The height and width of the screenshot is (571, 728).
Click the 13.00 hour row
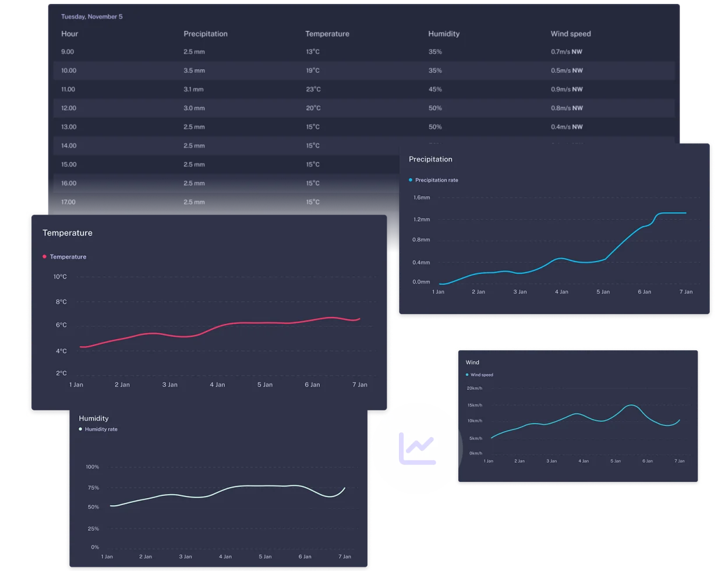tap(364, 126)
